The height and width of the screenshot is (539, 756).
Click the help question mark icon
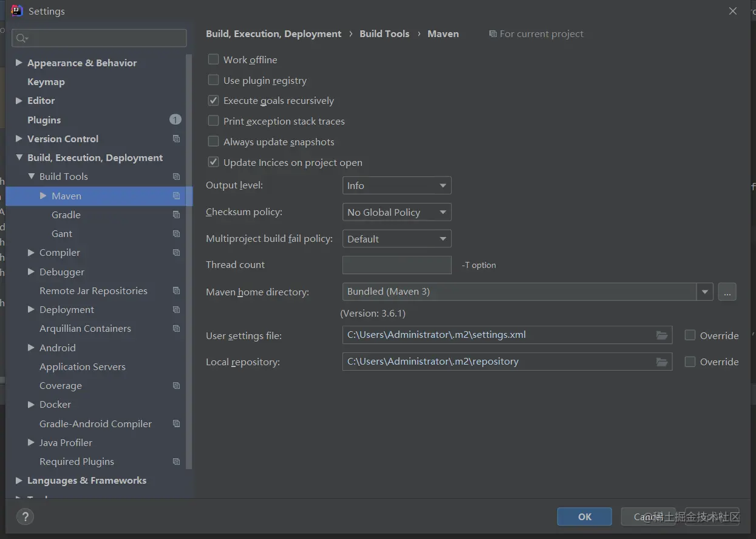click(25, 517)
